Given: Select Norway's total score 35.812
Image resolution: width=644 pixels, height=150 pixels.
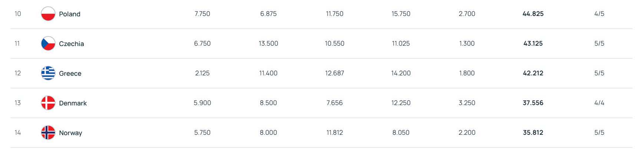Looking at the screenshot, I should (533, 133).
